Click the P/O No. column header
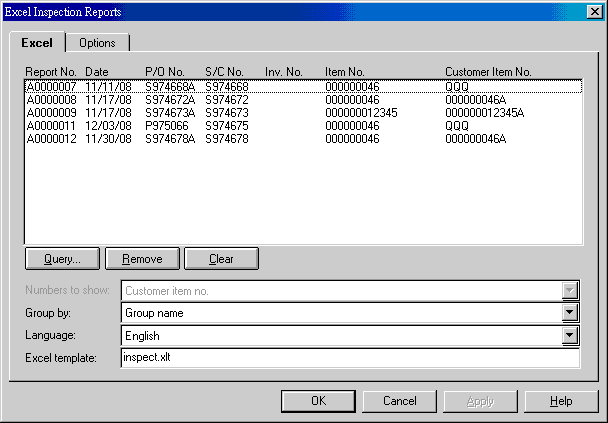 165,72
